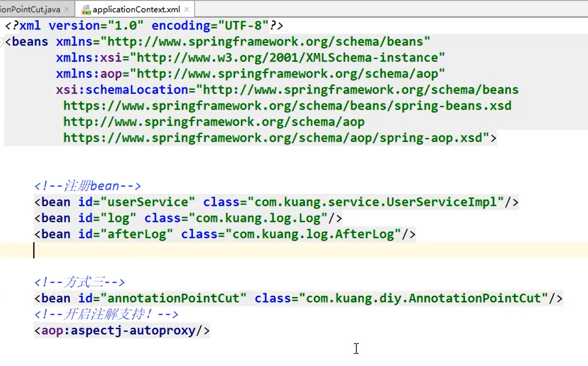Viewport: 588px width, 366px height.
Task: Click the encoding="UTF-8" attribute
Action: coord(210,26)
